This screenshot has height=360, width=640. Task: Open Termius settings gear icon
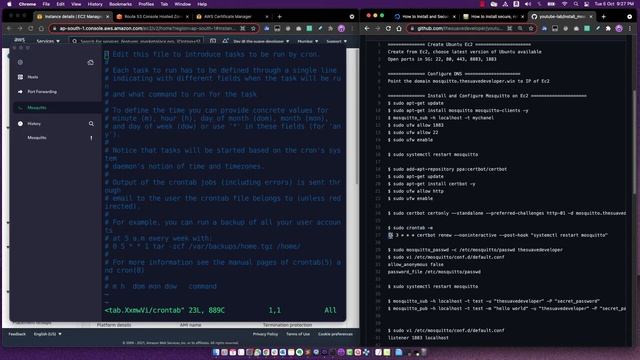click(20, 62)
